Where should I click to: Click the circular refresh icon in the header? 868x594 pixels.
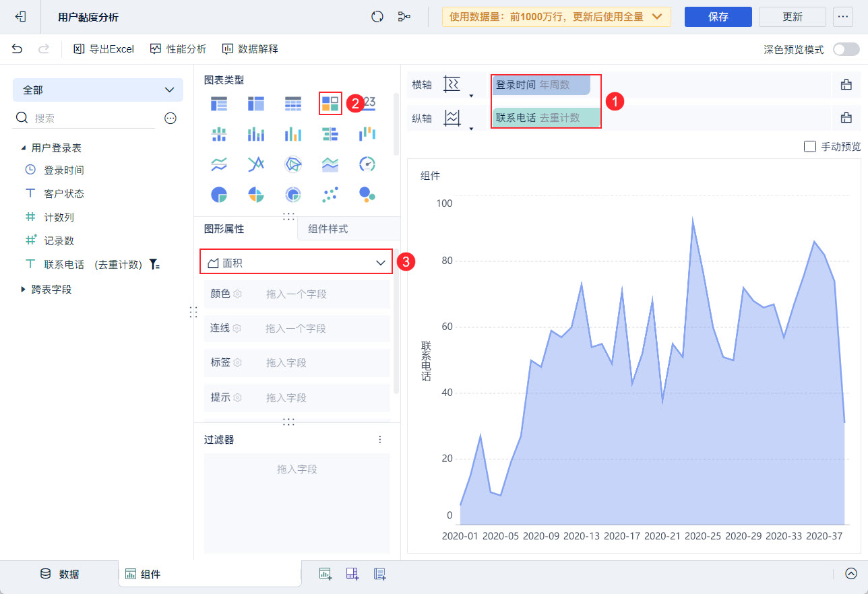point(377,17)
